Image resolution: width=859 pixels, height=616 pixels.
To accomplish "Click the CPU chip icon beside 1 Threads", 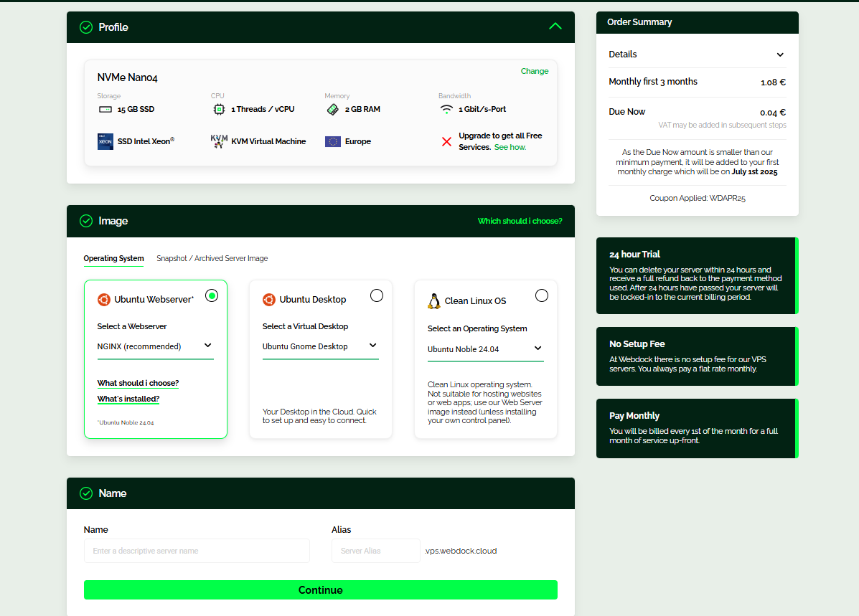I will [219, 110].
